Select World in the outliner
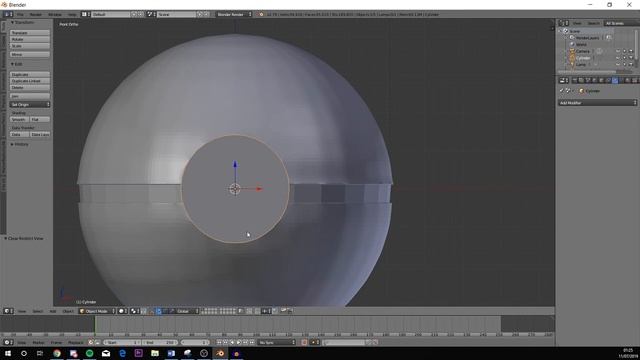The width and height of the screenshot is (640, 360). [581, 44]
